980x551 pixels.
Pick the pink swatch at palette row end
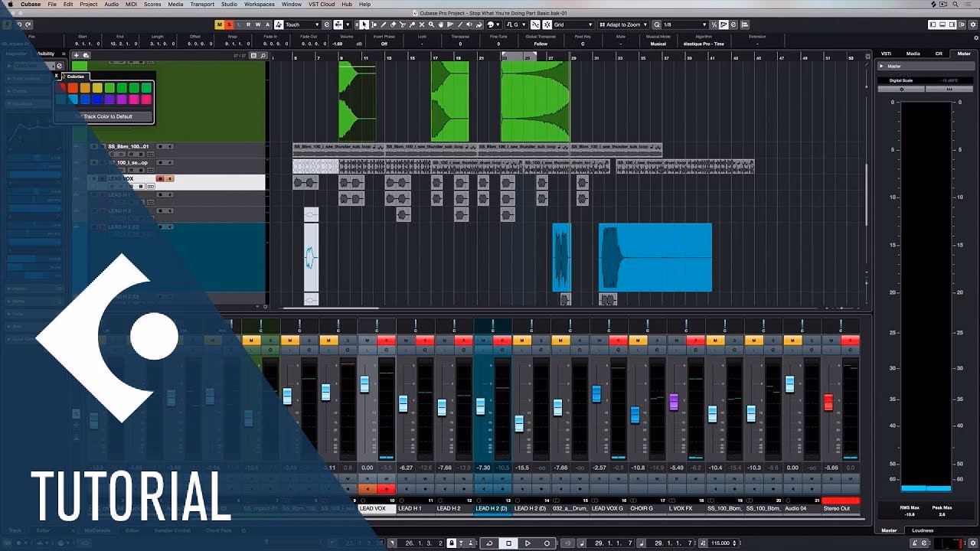146,99
